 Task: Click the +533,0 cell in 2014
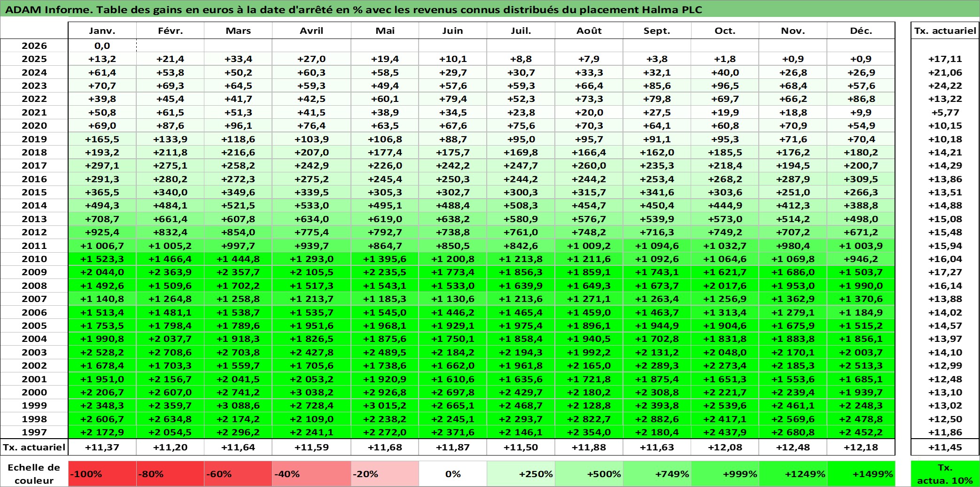pyautogui.click(x=311, y=205)
